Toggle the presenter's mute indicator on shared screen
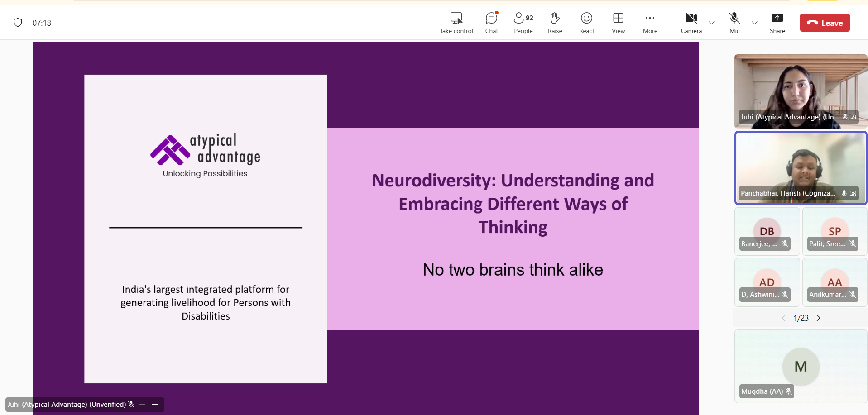This screenshot has width=868, height=415. click(x=131, y=404)
